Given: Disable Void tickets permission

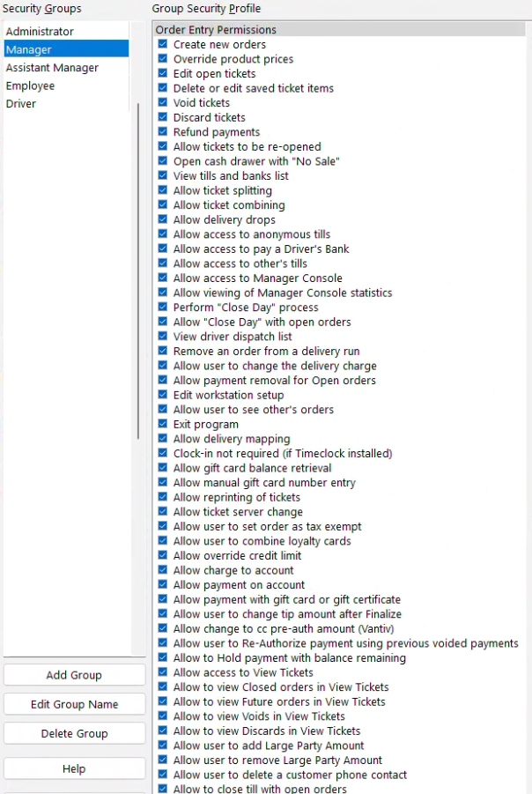Looking at the screenshot, I should tap(162, 102).
